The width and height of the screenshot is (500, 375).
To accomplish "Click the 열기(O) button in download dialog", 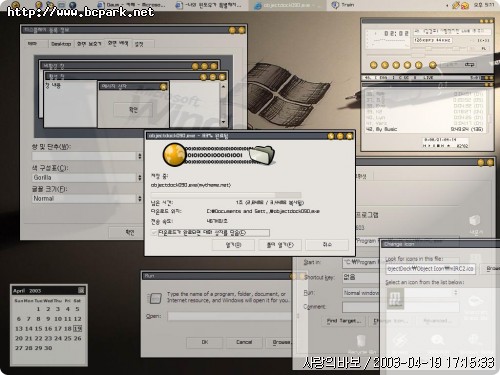I will pyautogui.click(x=233, y=245).
